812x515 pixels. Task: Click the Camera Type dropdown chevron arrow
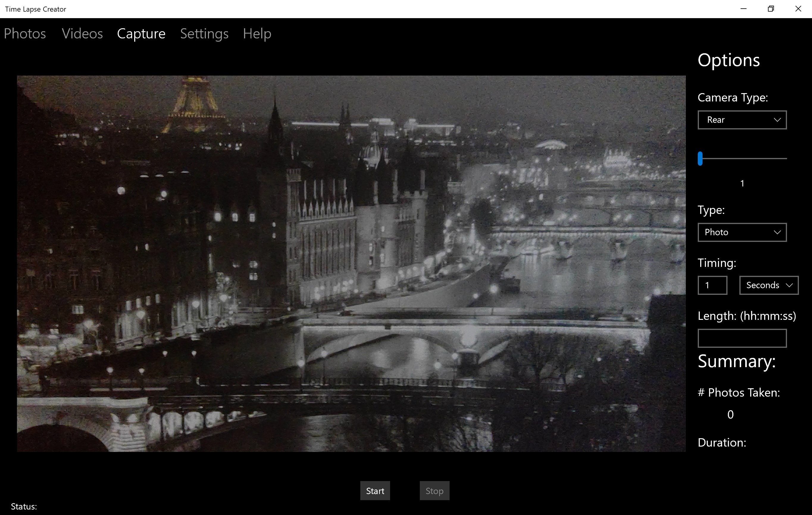pos(777,120)
